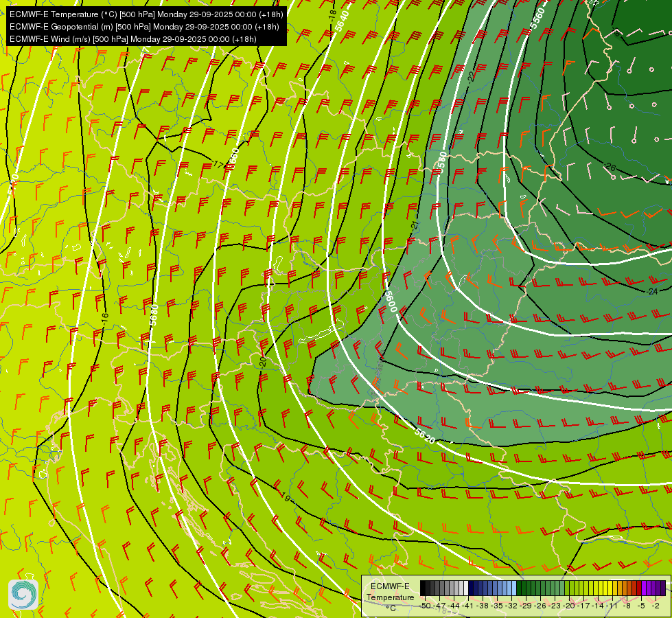Click the -8 legend scale value
This screenshot has height=618, width=672.
[x=627, y=606]
